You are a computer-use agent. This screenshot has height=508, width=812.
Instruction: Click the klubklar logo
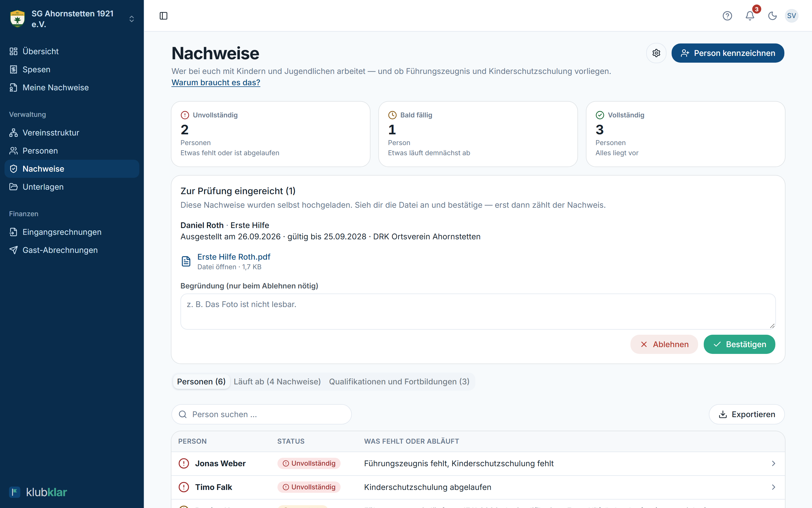(38, 492)
